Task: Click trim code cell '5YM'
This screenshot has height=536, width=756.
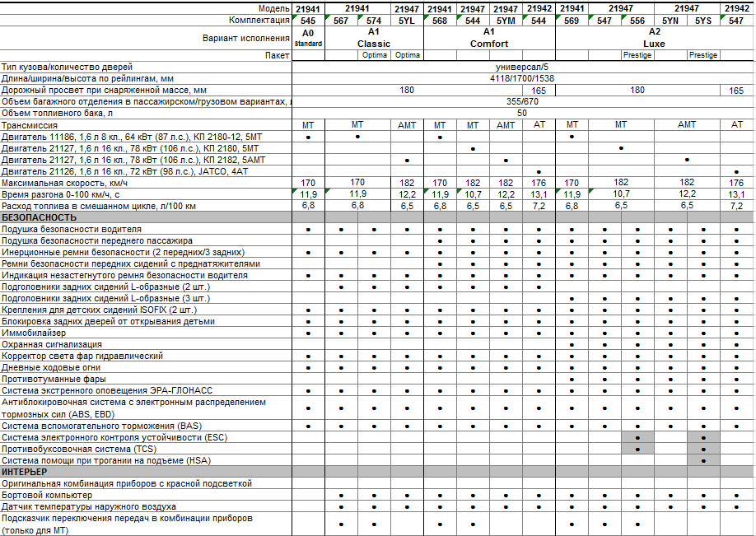Action: click(506, 21)
